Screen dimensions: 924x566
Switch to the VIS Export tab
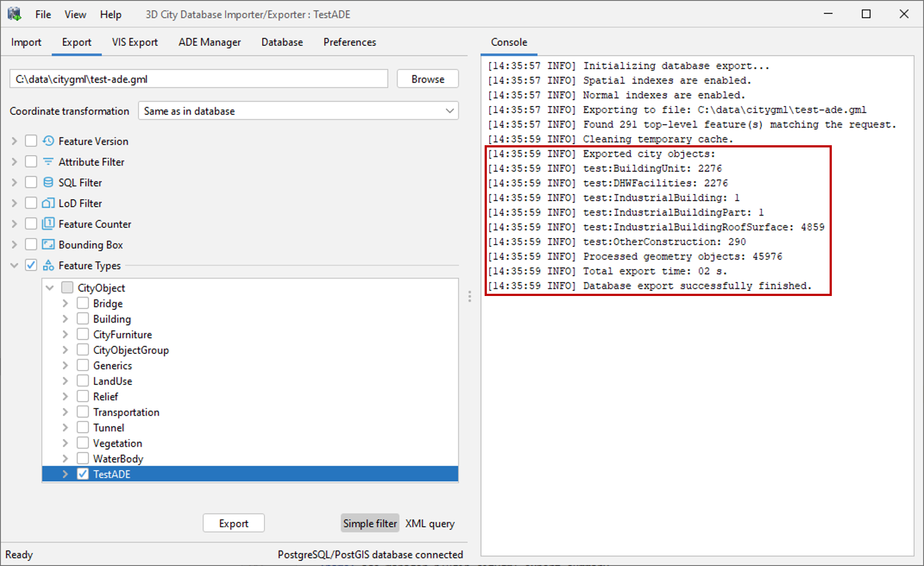point(135,42)
